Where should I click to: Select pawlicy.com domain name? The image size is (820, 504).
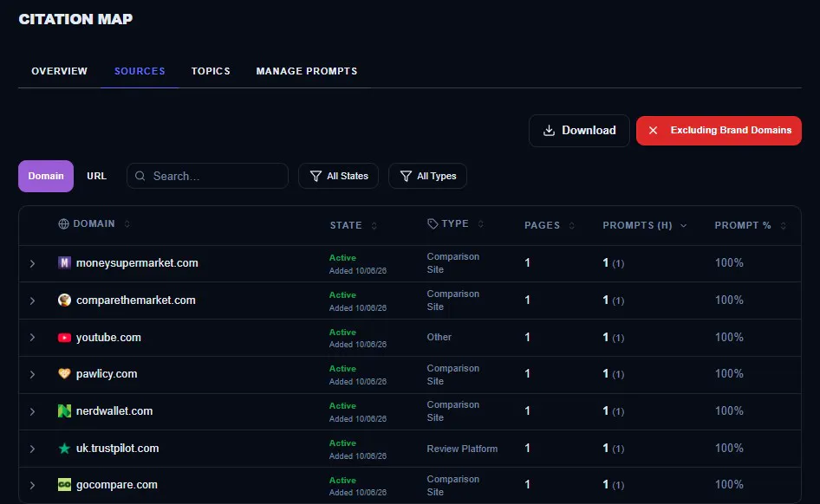click(107, 374)
